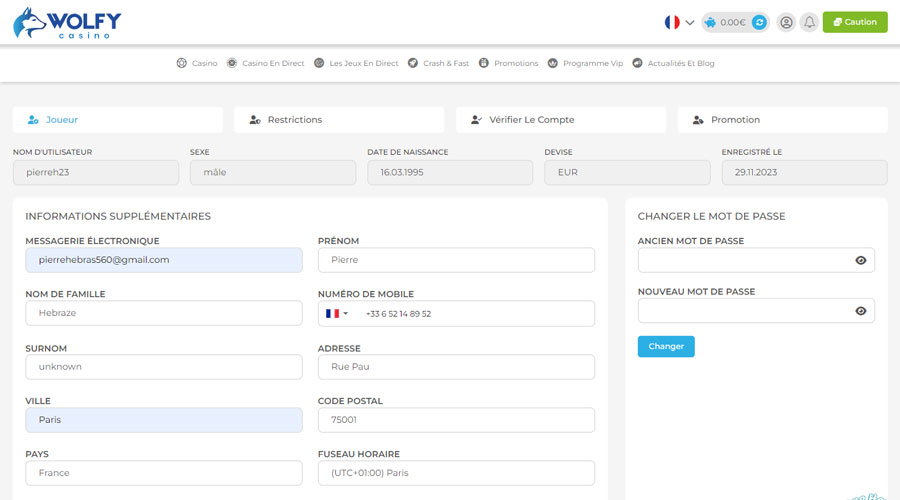Open the notifications bell
The image size is (900, 500).
[x=809, y=22]
